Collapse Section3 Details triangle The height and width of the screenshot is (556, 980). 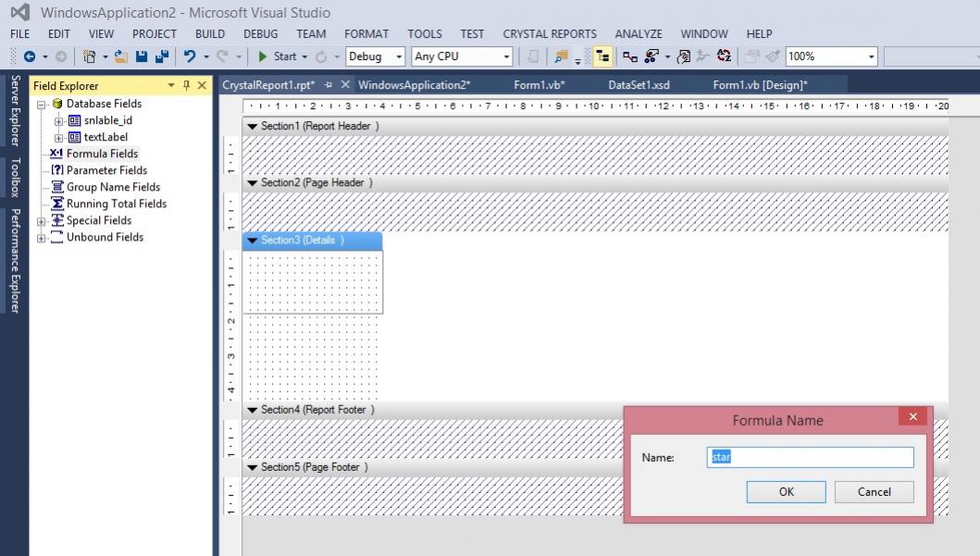click(253, 241)
